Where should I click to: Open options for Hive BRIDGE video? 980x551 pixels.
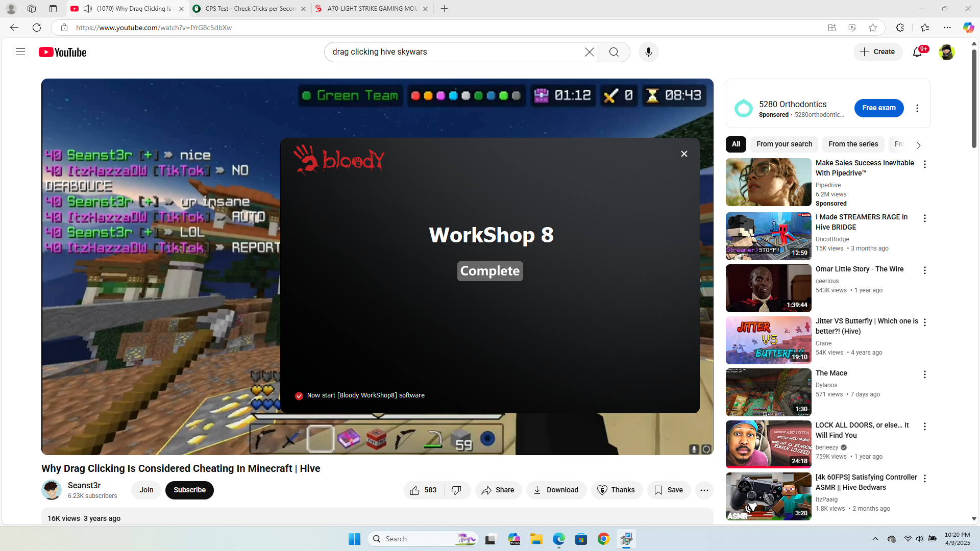click(x=925, y=218)
